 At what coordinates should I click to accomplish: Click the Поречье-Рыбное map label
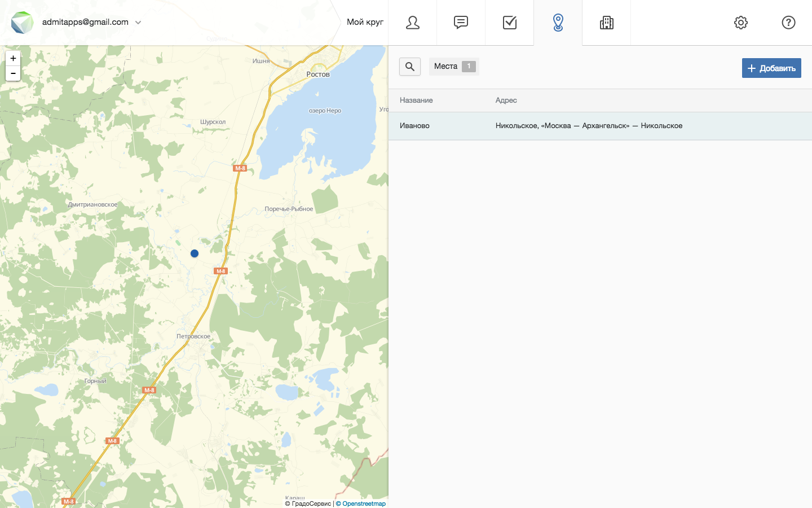click(289, 209)
